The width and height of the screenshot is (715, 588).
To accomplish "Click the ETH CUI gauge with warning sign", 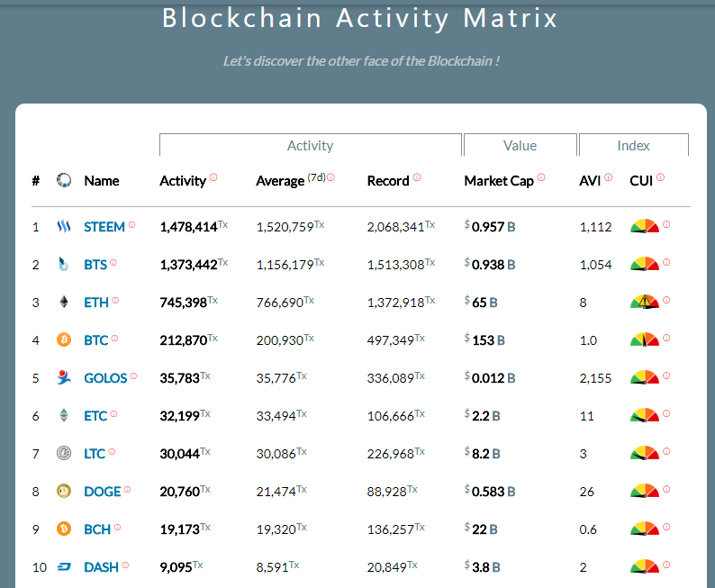I will tap(645, 302).
